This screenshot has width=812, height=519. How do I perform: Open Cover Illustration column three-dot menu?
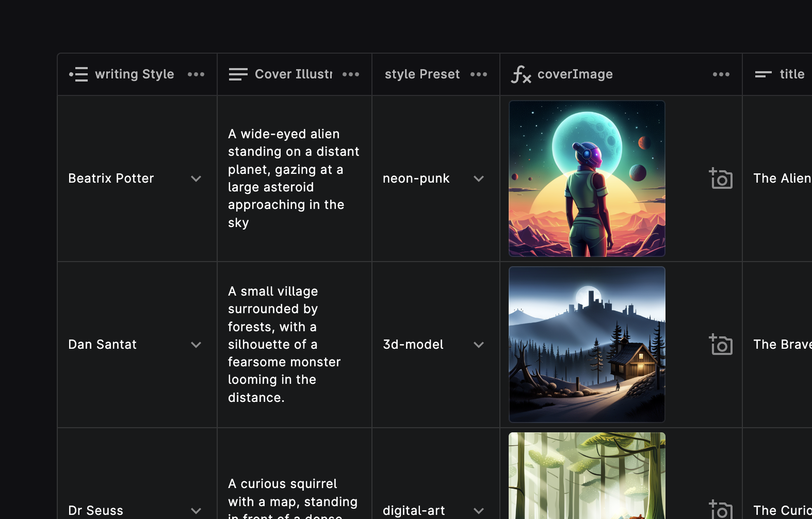351,74
